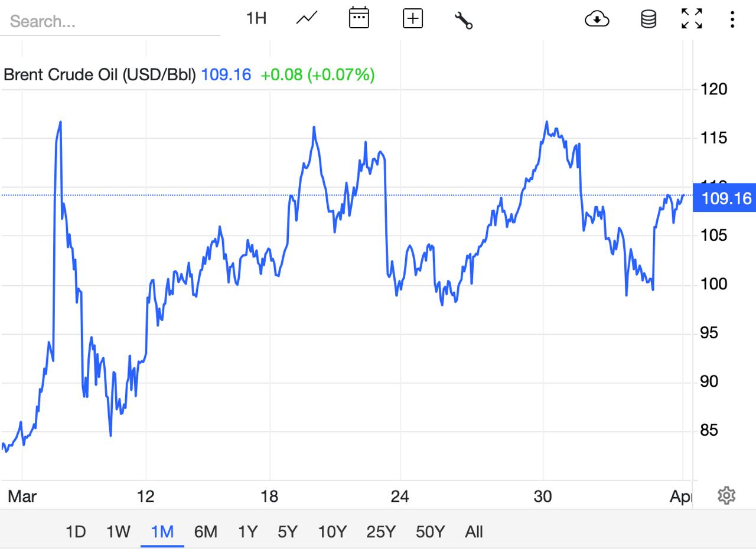Open the chart type selector icon

coord(307,18)
